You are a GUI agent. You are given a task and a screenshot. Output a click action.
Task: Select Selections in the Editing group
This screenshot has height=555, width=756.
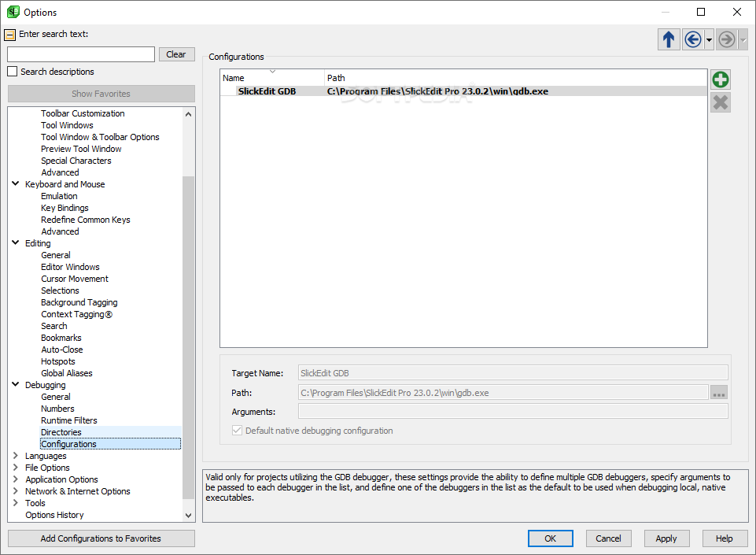pyautogui.click(x=60, y=290)
